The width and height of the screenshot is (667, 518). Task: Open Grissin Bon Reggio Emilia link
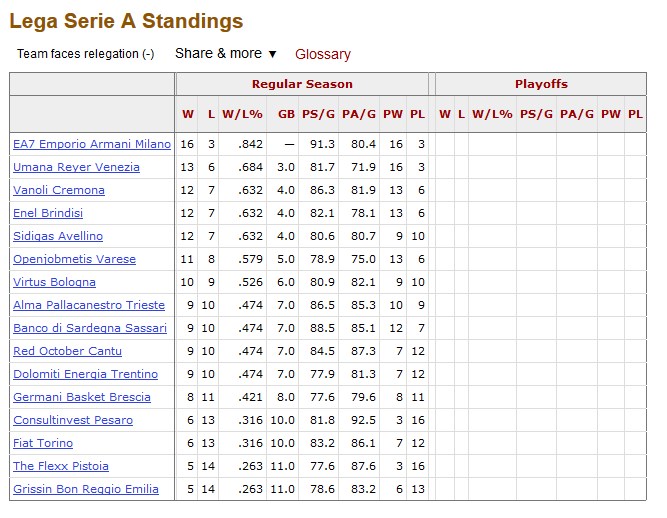86,489
